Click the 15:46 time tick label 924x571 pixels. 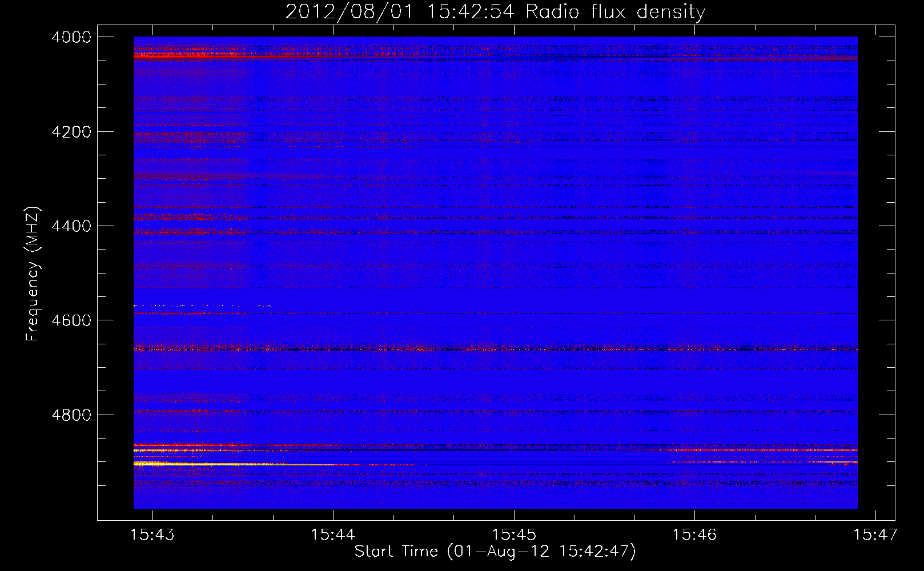(x=694, y=534)
